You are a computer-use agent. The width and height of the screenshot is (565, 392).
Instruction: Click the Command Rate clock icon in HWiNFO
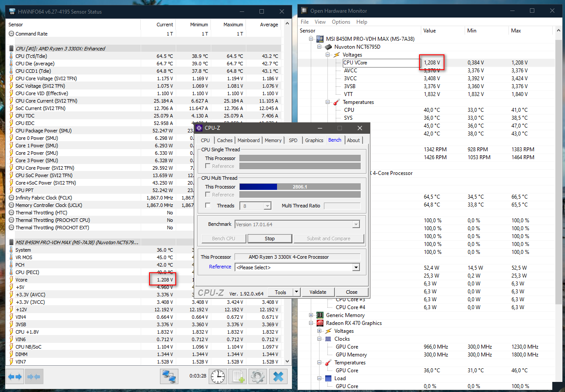[11, 34]
